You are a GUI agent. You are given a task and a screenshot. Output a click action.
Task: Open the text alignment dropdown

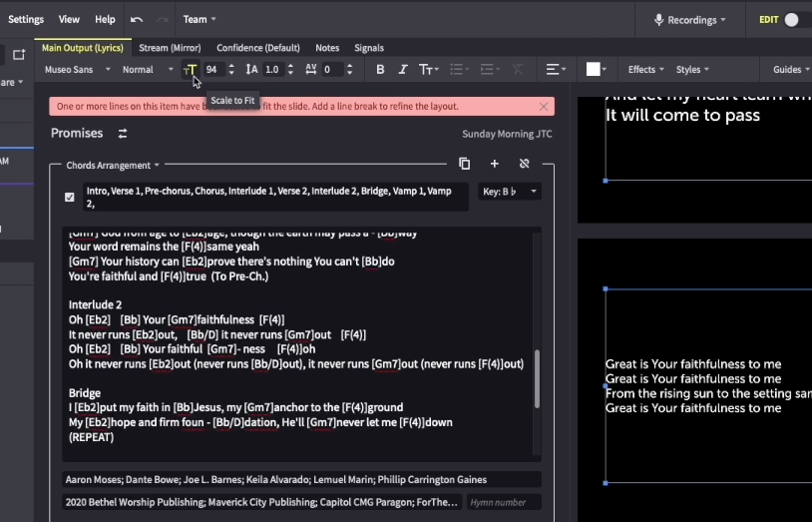(x=557, y=70)
